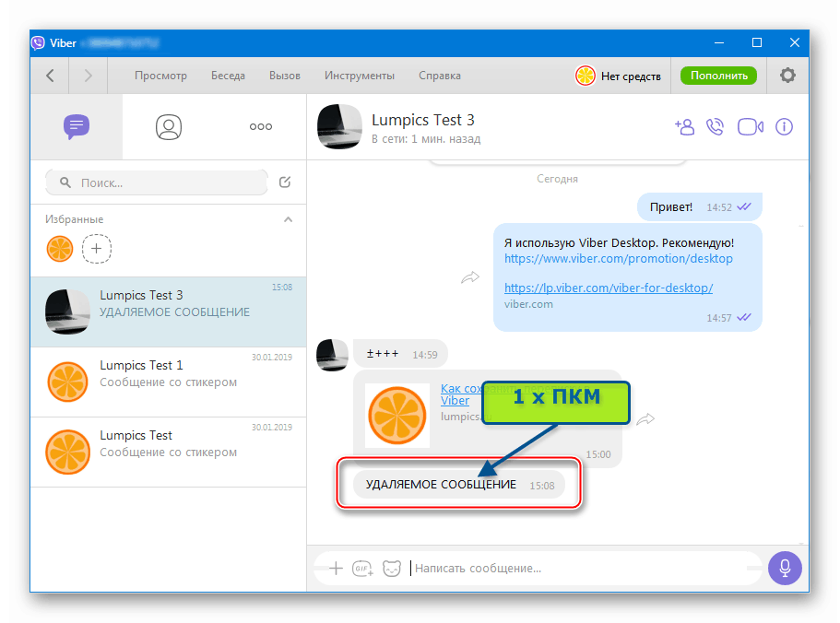Click the compose new message icon

tap(285, 182)
